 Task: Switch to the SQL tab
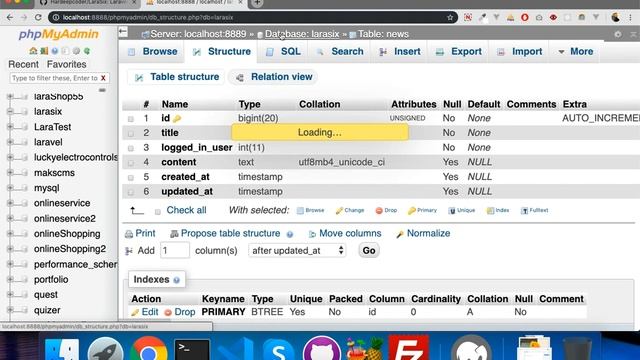(x=283, y=51)
